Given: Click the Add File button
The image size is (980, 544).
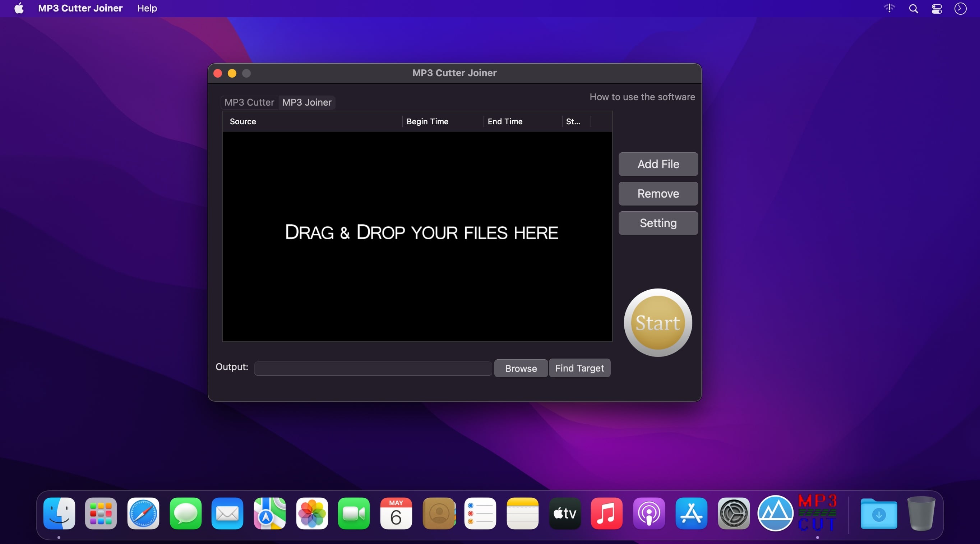Looking at the screenshot, I should [658, 164].
